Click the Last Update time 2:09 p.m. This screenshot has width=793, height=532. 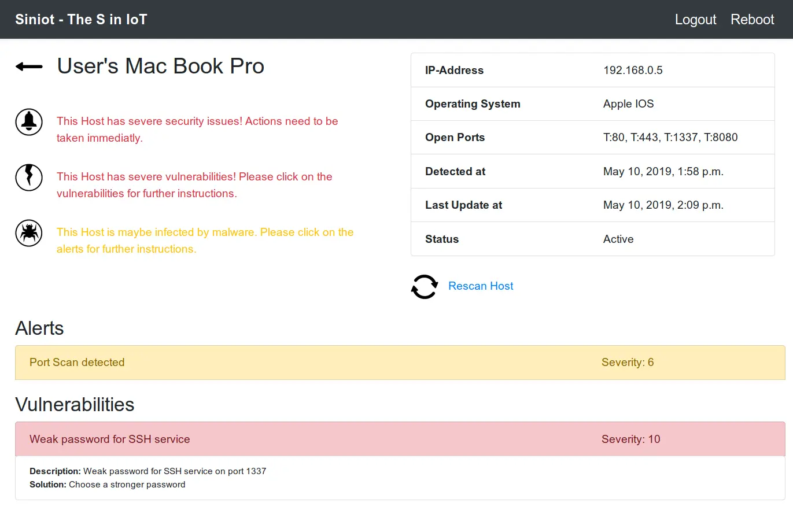pyautogui.click(x=663, y=205)
